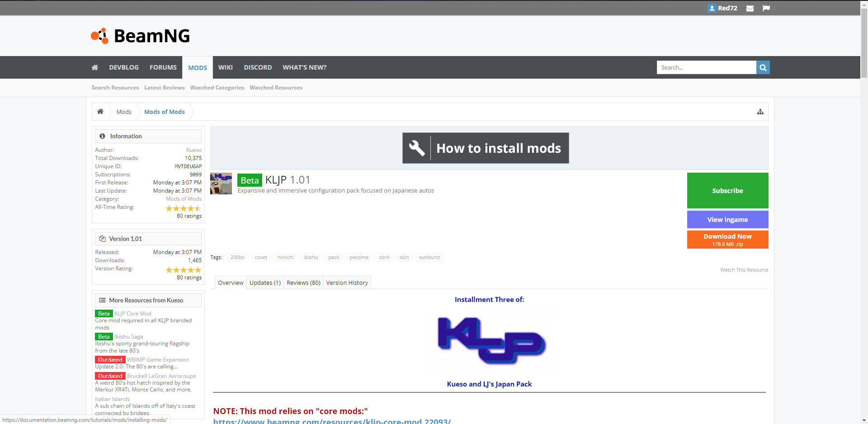Click the Red72 username link

[x=728, y=8]
